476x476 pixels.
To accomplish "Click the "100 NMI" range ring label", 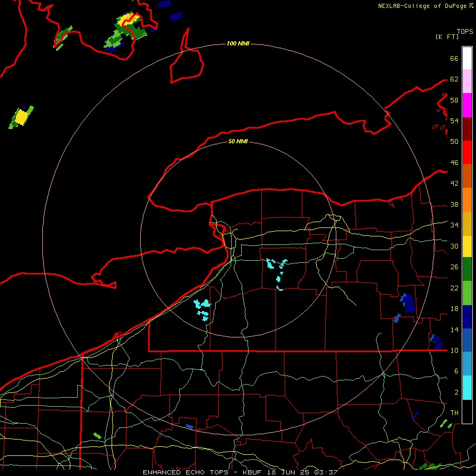I will [x=238, y=44].
